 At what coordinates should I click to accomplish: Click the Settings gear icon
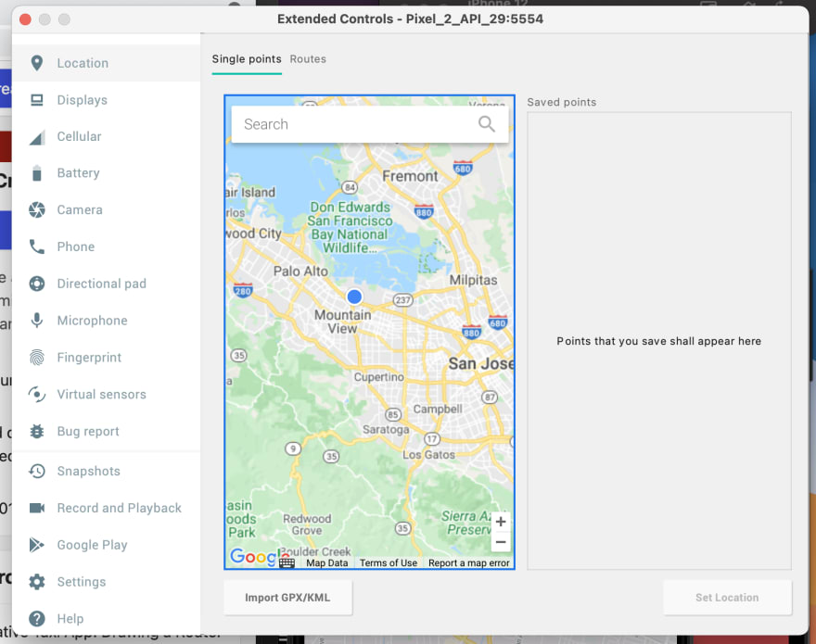pyautogui.click(x=36, y=582)
